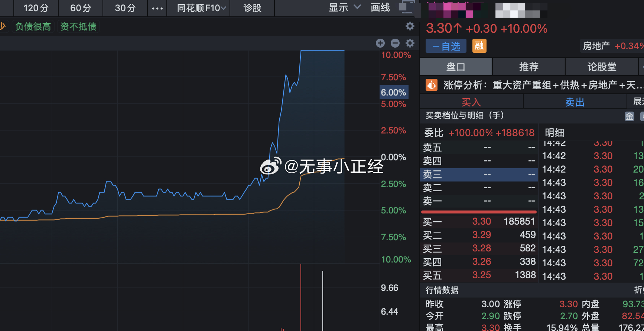Click 买四 price 3.26

click(481, 261)
